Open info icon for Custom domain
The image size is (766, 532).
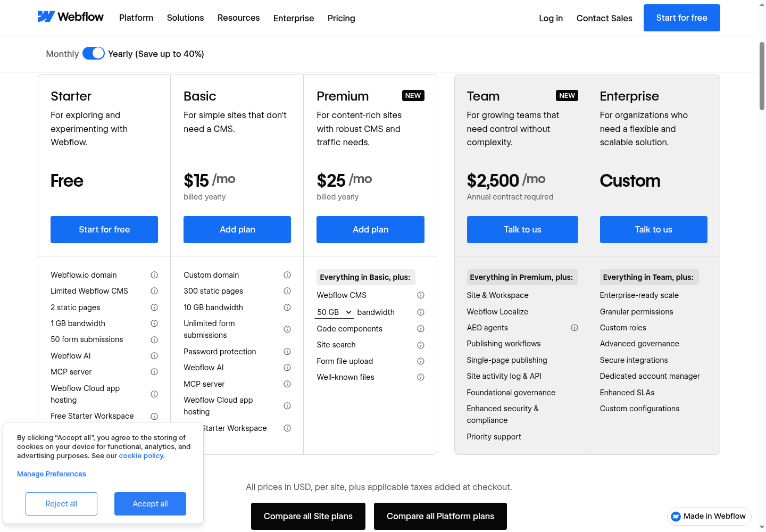pos(287,275)
